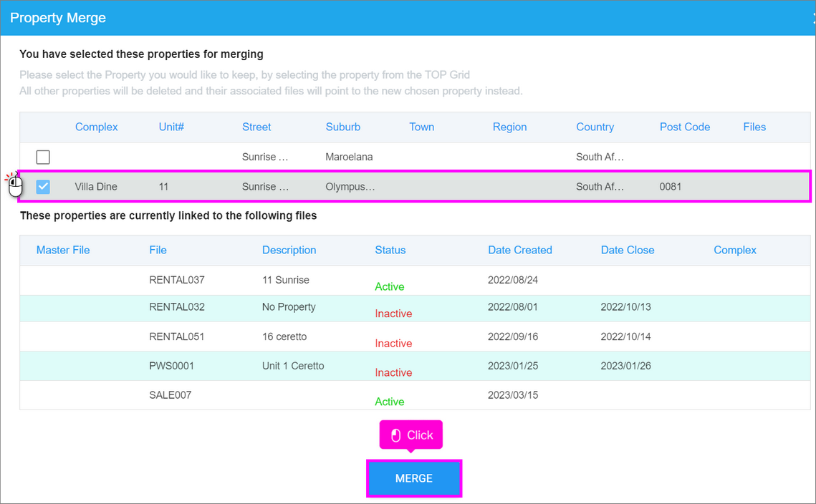Click the No Property description
Viewport: 816px width, 504px height.
pos(289,307)
